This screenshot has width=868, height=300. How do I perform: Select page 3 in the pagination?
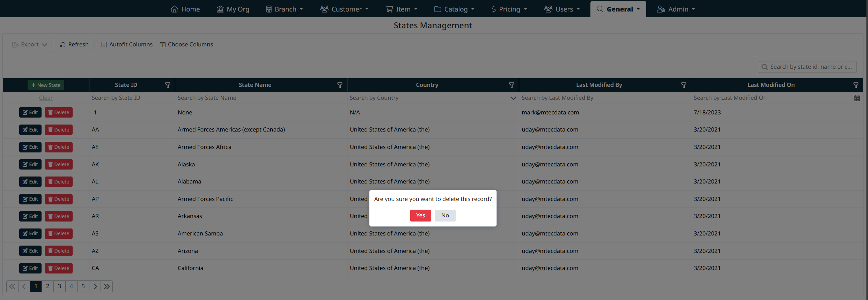[x=59, y=286]
